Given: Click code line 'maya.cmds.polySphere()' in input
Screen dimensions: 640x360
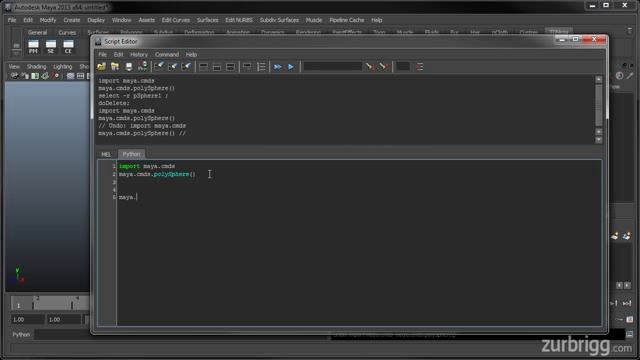Looking at the screenshot, I should 157,174.
